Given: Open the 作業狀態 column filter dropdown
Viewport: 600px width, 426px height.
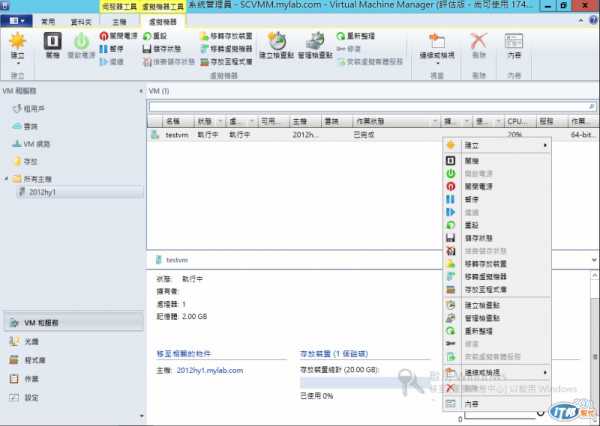Looking at the screenshot, I should pos(435,121).
